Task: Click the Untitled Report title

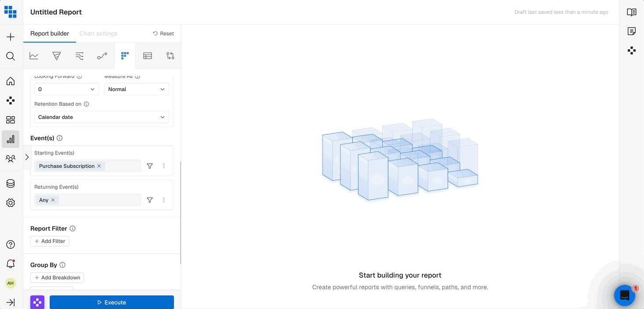Action: point(56,12)
